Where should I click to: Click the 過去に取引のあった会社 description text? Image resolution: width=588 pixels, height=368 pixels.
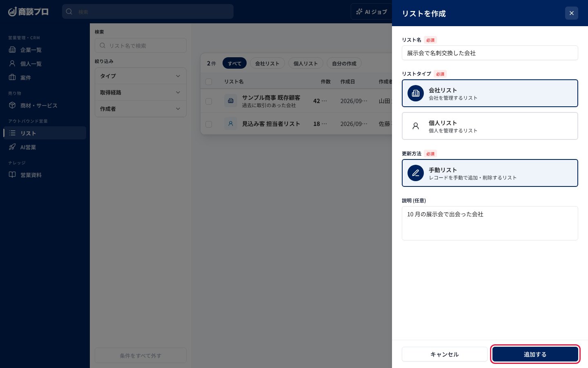(269, 105)
